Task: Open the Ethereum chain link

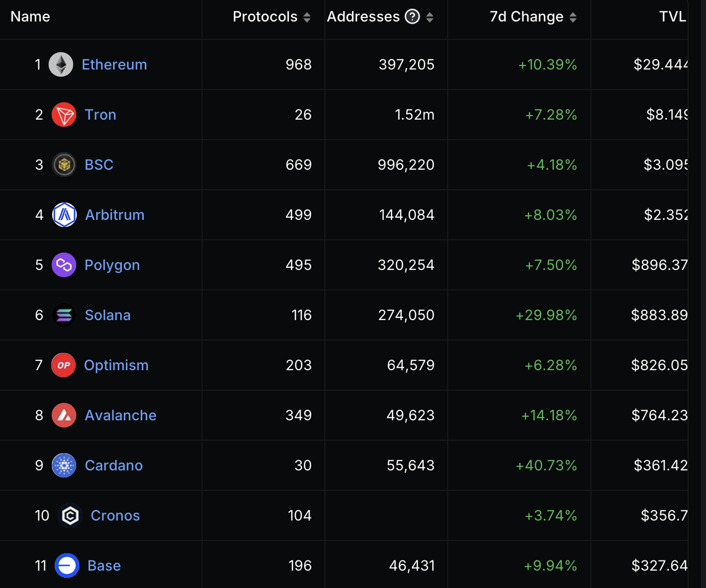Action: [114, 64]
